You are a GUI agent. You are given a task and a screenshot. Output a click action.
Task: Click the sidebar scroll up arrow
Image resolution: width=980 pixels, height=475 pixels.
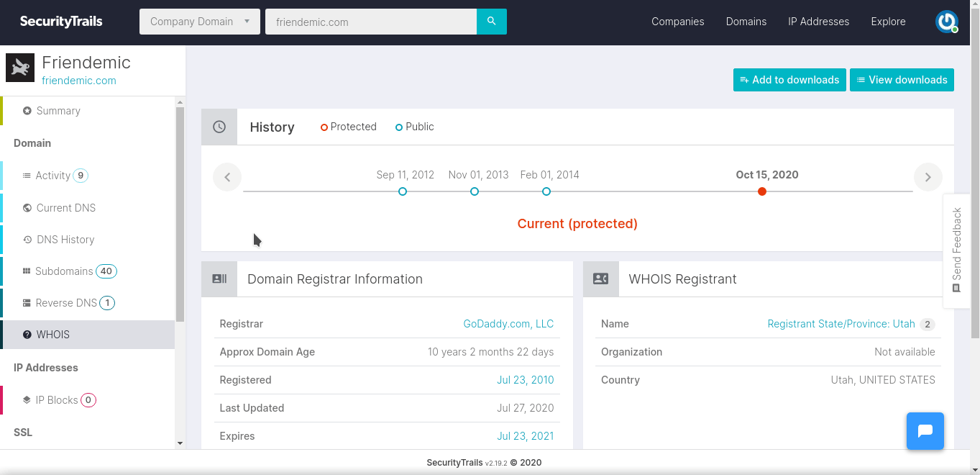[x=180, y=101]
